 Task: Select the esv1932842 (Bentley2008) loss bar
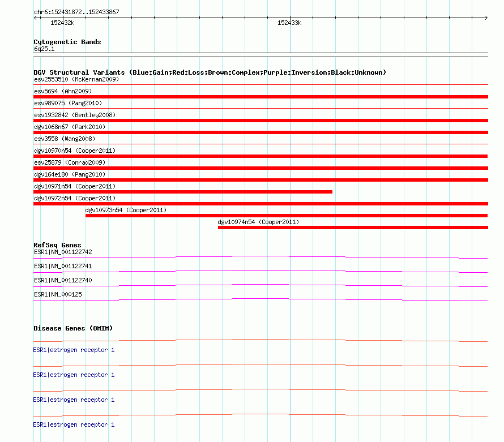[260, 121]
